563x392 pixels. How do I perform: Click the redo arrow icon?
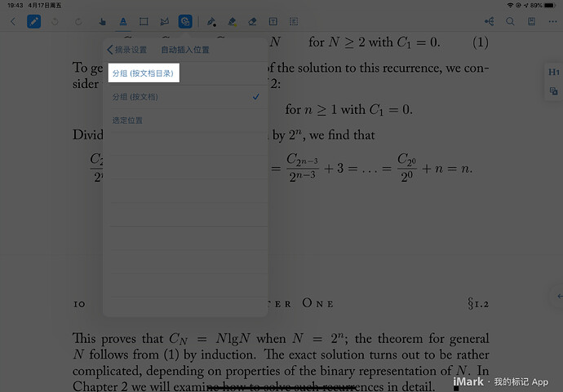click(x=78, y=21)
